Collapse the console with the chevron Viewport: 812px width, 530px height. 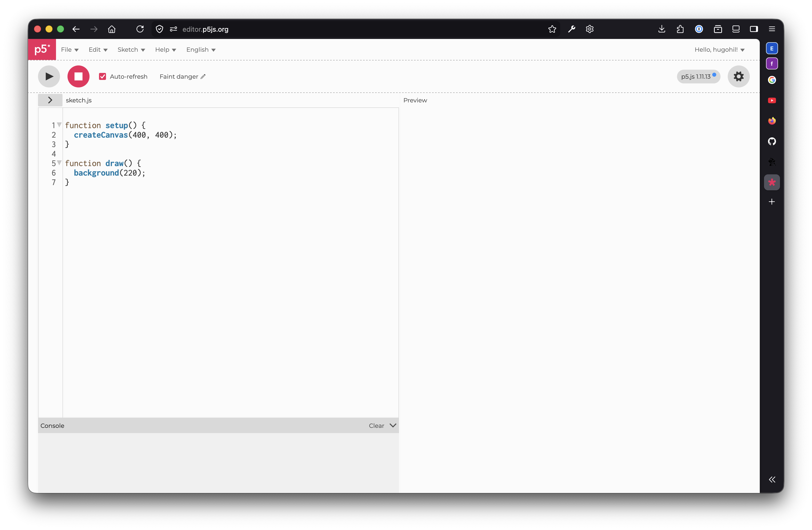pyautogui.click(x=393, y=425)
